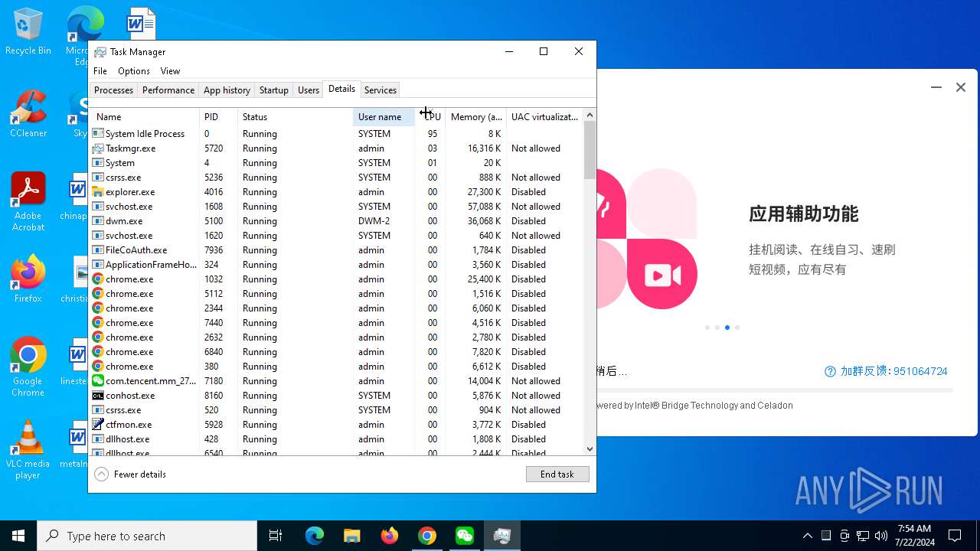The height and width of the screenshot is (551, 980).
Task: Click the 加群反馈 951064724 link
Action: 893,371
